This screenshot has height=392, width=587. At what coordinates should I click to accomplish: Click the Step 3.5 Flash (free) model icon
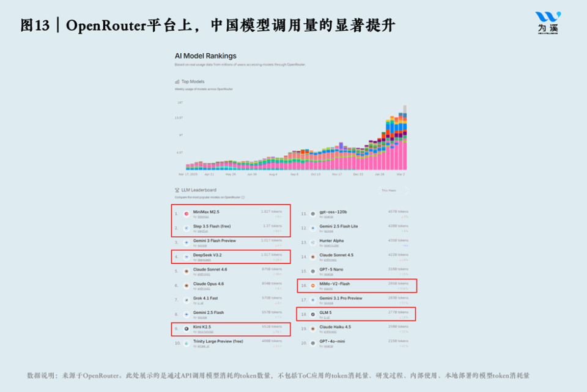pos(186,228)
